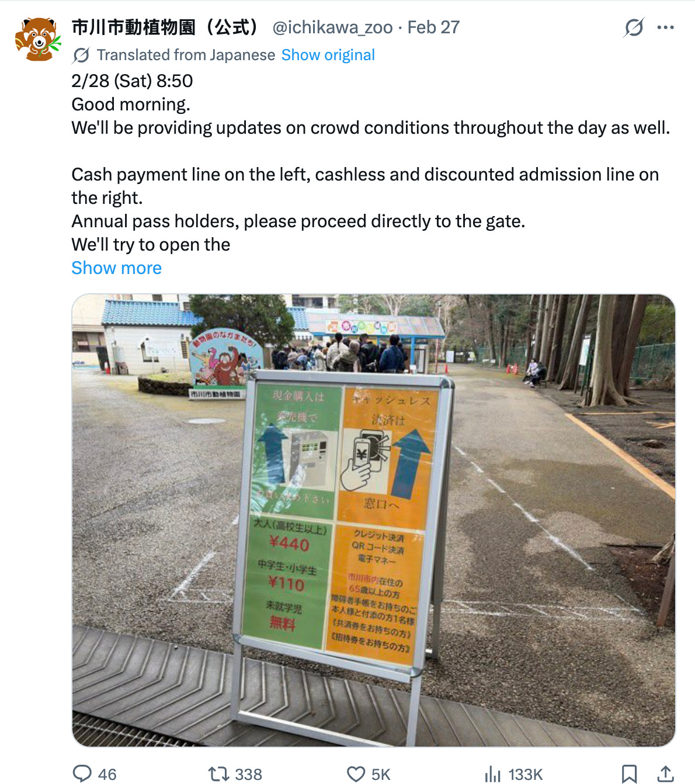Open the 市川市動植物園（公式）display name
This screenshot has width=695, height=784.
165,27
